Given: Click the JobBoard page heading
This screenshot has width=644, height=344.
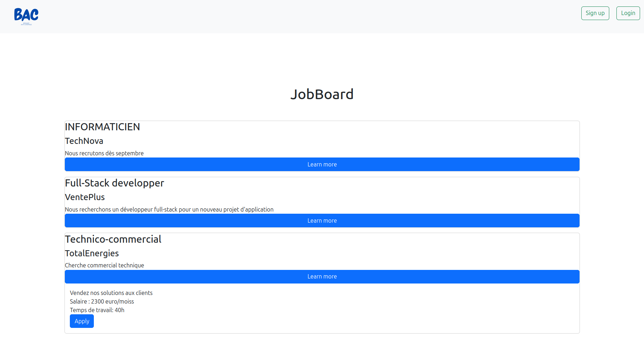Looking at the screenshot, I should [x=322, y=95].
